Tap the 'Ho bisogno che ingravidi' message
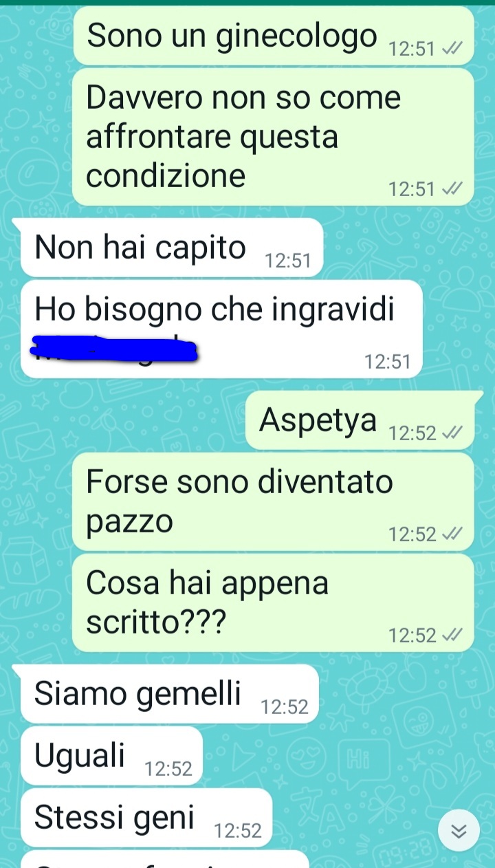The image size is (495, 868). pyautogui.click(x=221, y=329)
